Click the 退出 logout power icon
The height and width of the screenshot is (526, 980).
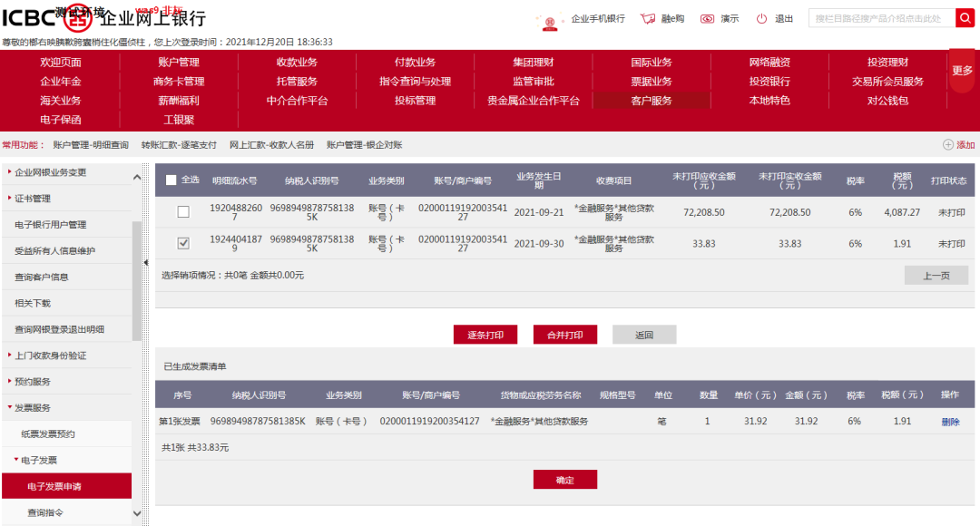[x=763, y=17]
